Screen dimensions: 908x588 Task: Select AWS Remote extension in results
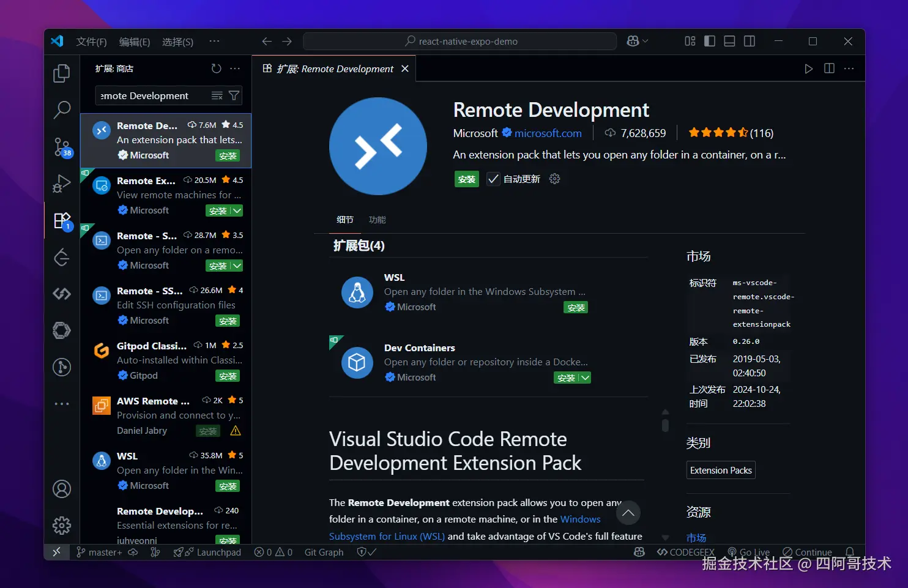click(x=166, y=415)
